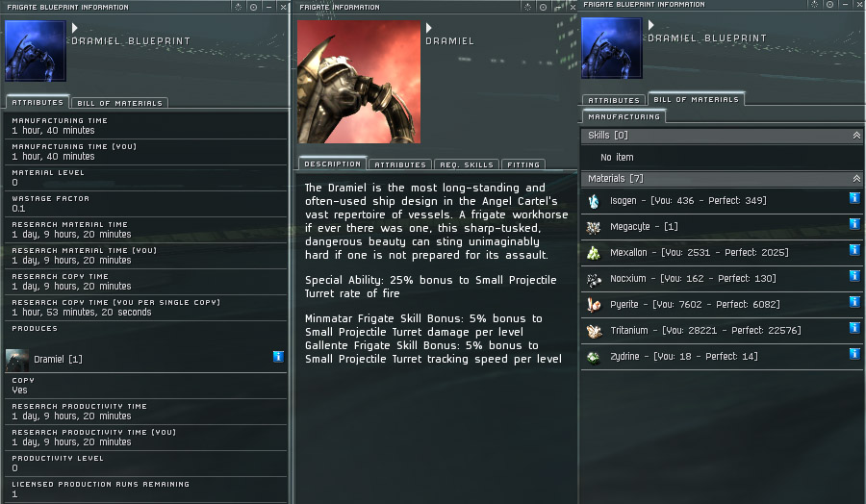Image resolution: width=866 pixels, height=504 pixels.
Task: Open Zydrine info icon
Action: coord(853,353)
